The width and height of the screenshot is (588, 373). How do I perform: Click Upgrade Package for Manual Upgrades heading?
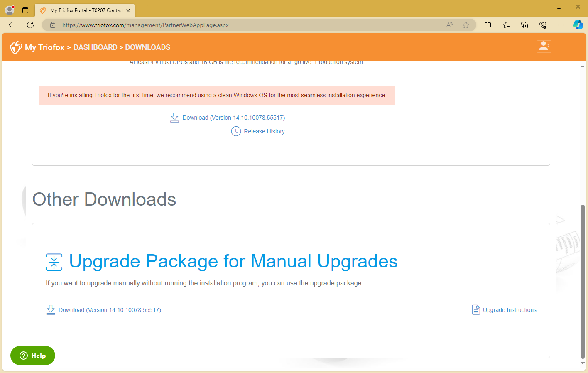pyautogui.click(x=233, y=261)
